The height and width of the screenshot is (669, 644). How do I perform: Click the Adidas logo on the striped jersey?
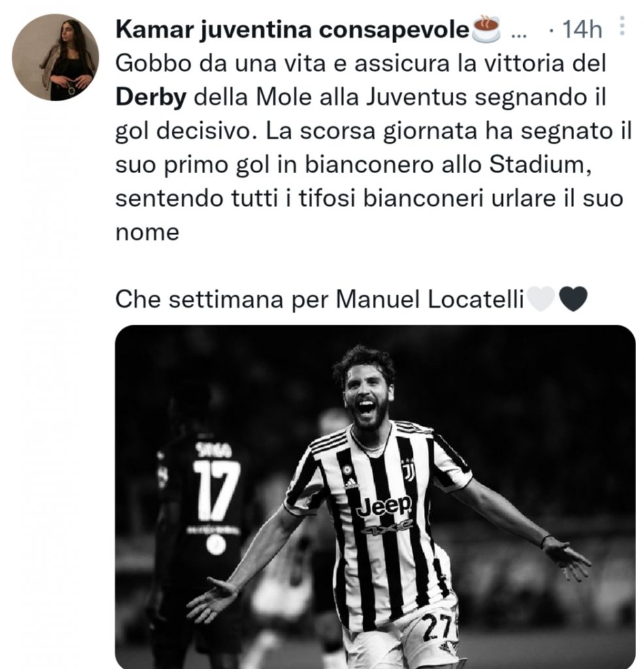pyautogui.click(x=351, y=483)
